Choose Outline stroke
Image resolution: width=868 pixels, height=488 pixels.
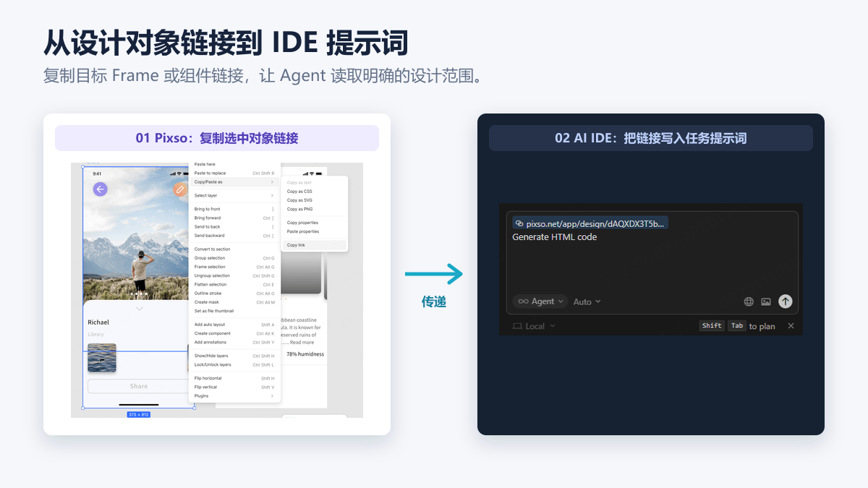234,294
